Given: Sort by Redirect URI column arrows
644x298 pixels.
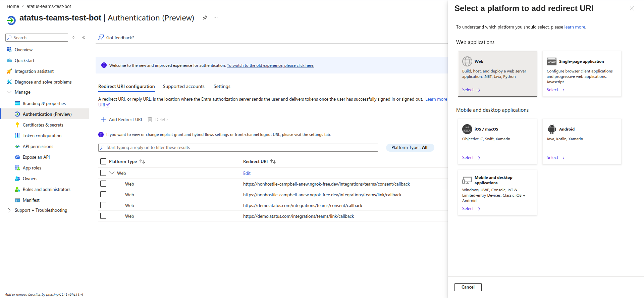Looking at the screenshot, I should tap(273, 161).
